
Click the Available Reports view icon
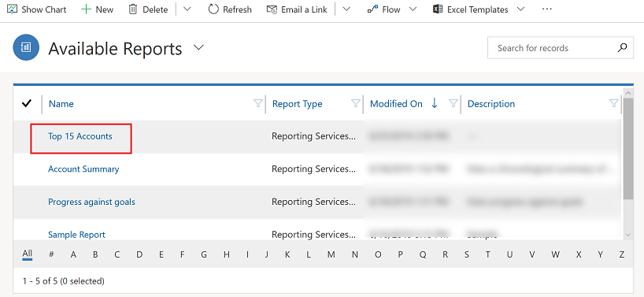[x=26, y=47]
